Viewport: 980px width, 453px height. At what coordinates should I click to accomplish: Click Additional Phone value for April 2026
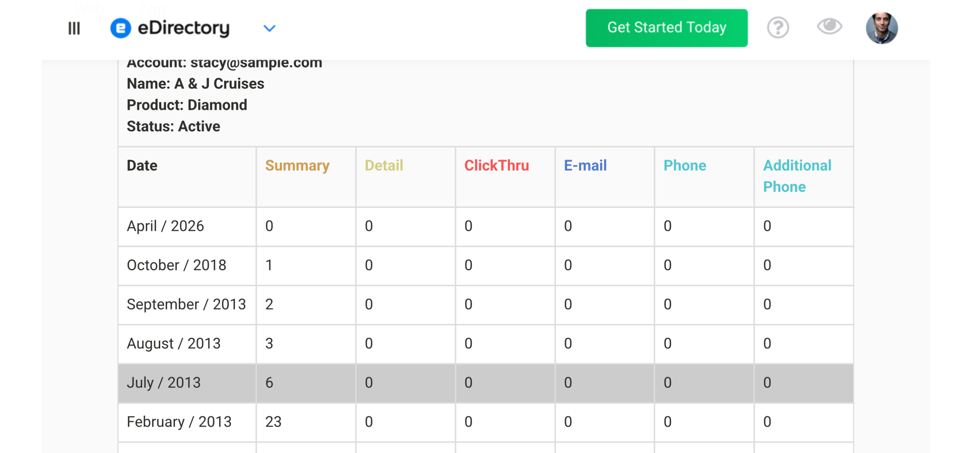coord(767,226)
